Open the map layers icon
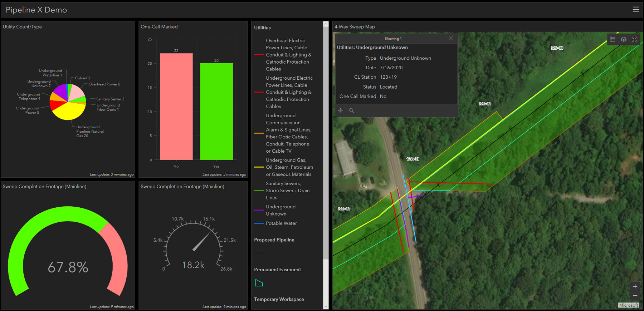The height and width of the screenshot is (311, 644). 624,39
